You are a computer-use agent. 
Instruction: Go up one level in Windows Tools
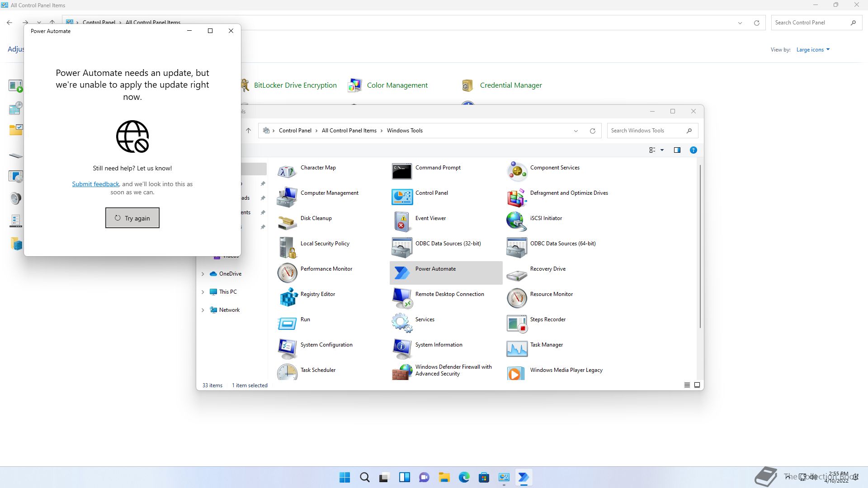coord(248,131)
